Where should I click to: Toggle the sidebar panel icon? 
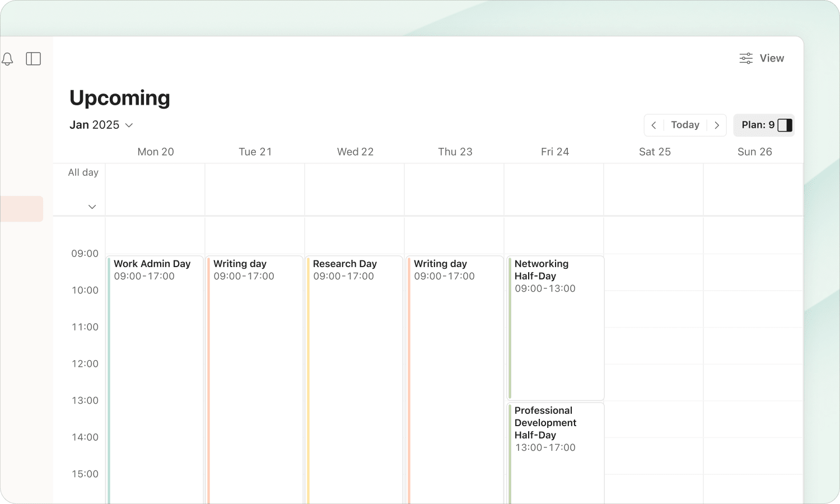pos(34,59)
